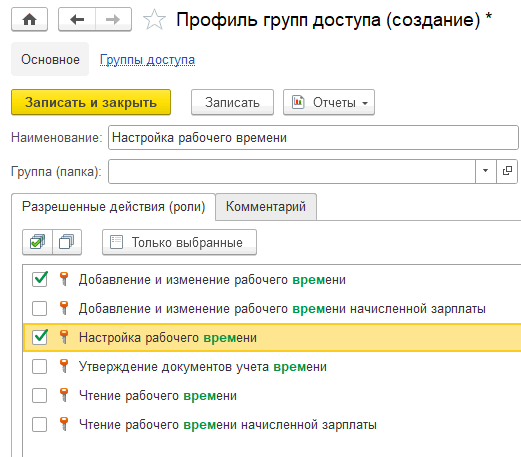Uncheck the Настройка рабочего времени role
This screenshot has width=521, height=457.
point(40,337)
